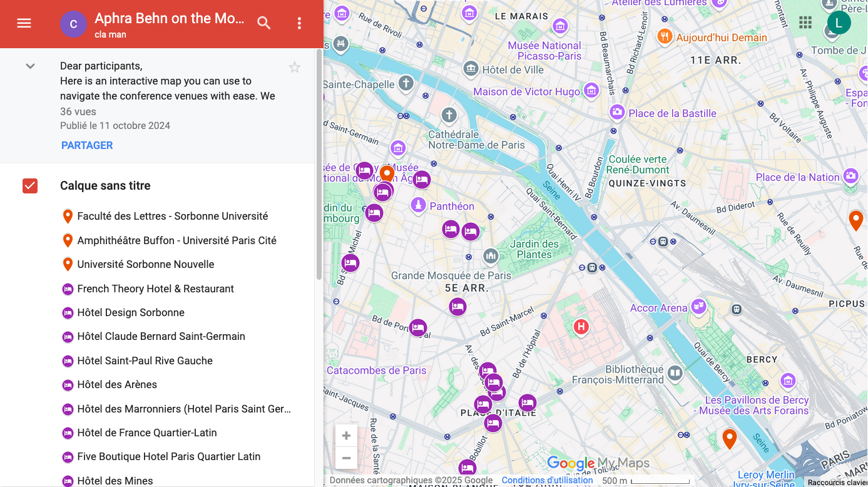Click the PARTAGER share link
The width and height of the screenshot is (868, 487).
tap(87, 145)
